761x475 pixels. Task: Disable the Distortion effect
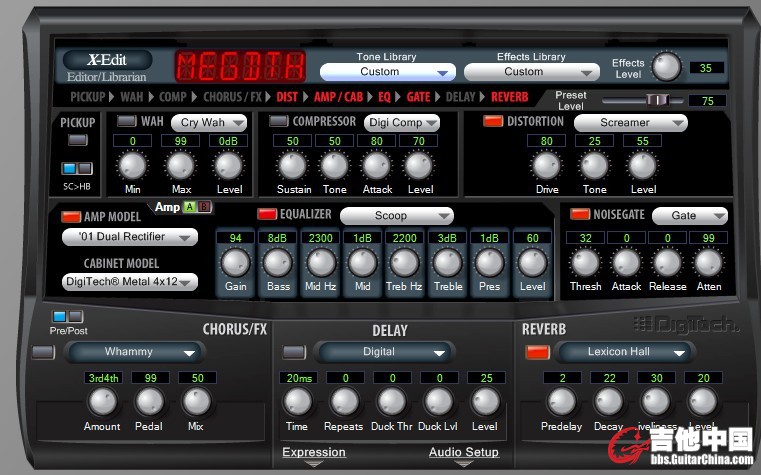point(493,121)
